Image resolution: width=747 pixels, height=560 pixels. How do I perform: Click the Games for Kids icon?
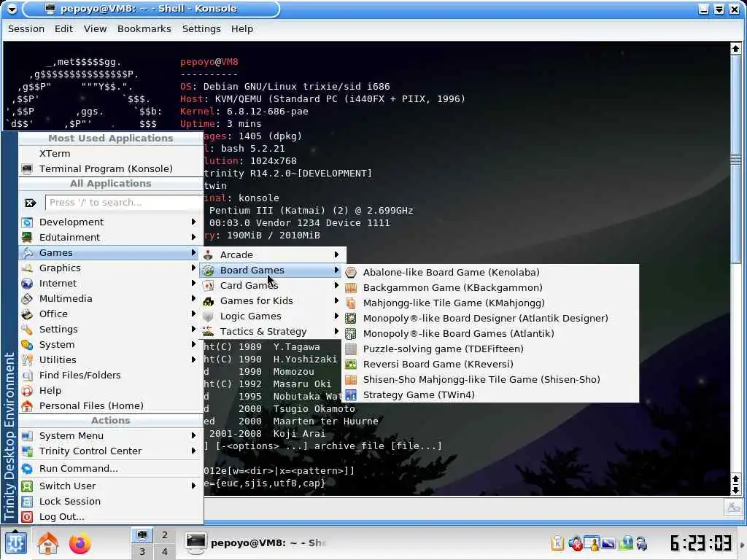coord(208,301)
